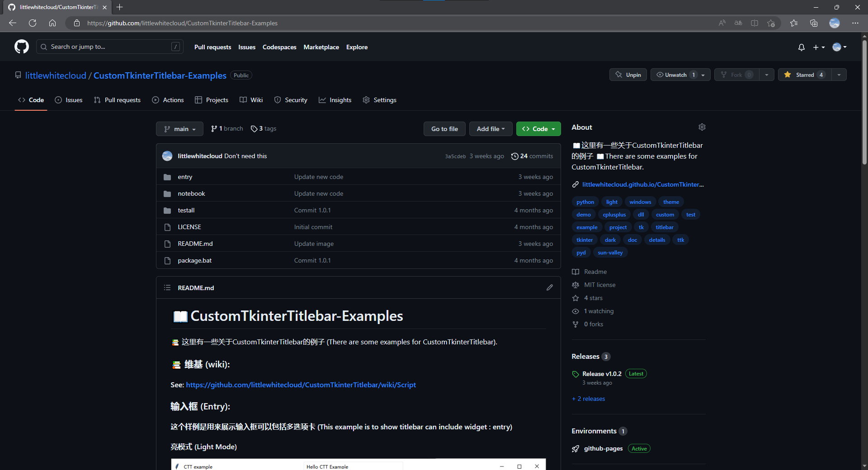Click the MIT license scales icon

click(575, 285)
